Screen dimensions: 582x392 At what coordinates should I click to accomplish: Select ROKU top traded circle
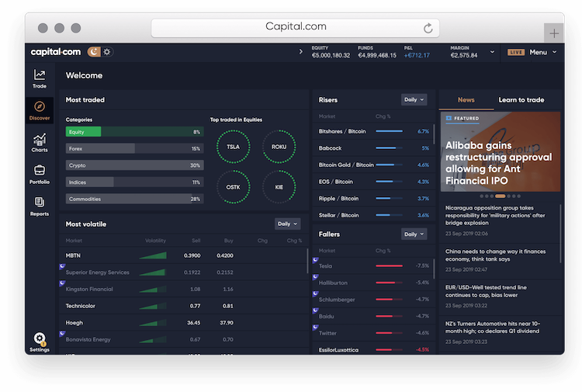point(279,147)
